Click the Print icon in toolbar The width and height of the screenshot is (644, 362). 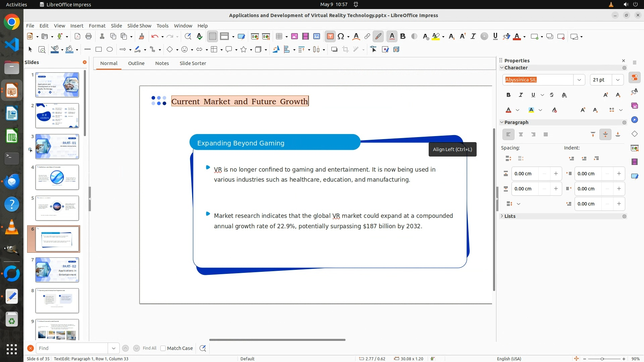89,37
